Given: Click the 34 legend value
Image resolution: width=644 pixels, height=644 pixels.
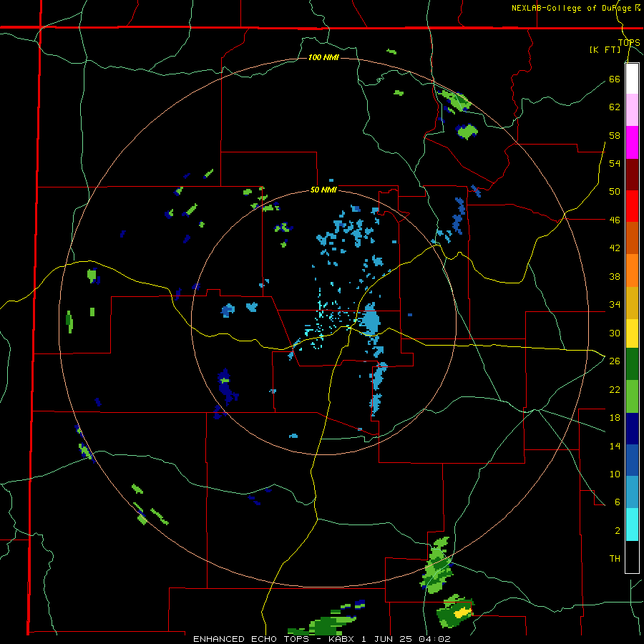Looking at the screenshot, I should 615,305.
